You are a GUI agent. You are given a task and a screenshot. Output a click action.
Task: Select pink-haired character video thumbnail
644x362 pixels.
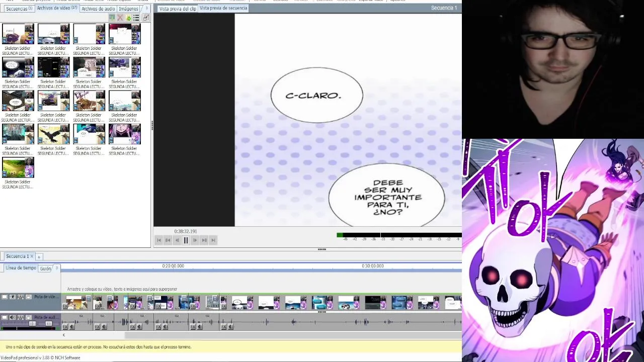click(x=125, y=134)
